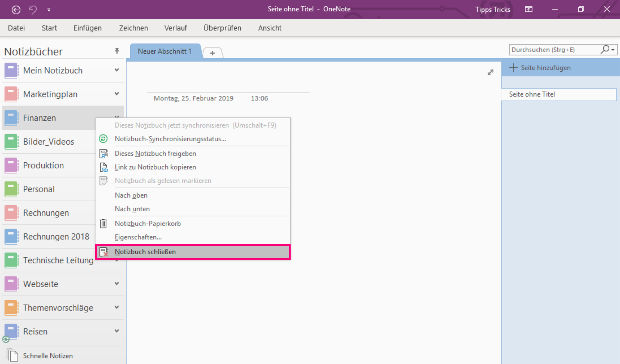
Task: Open Schnelle Notizen pages icon
Action: pyautogui.click(x=12, y=355)
